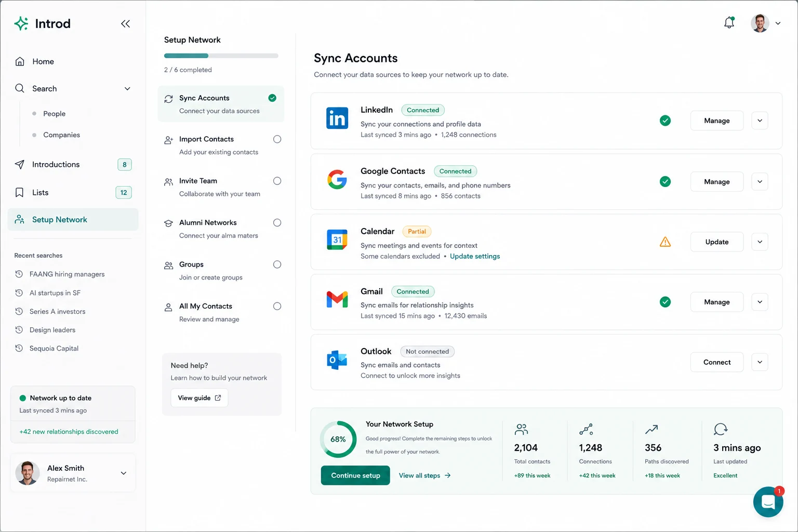Expand the LinkedIn row dropdown chevron

coord(760,121)
